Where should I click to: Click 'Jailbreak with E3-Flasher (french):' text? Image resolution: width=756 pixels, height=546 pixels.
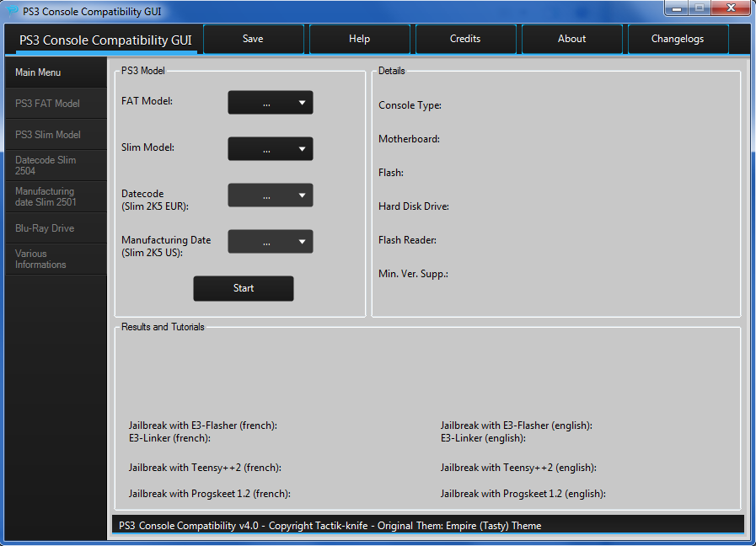(203, 426)
